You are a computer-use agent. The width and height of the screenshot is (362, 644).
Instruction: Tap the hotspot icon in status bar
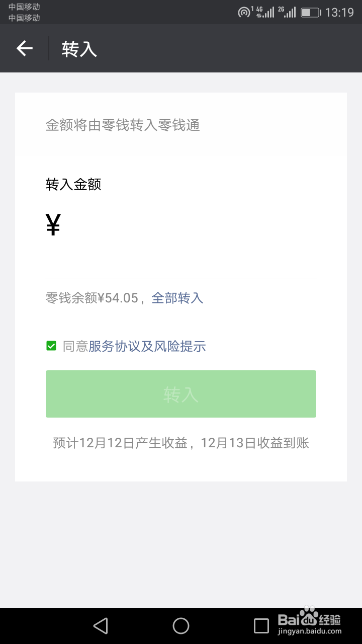point(244,13)
